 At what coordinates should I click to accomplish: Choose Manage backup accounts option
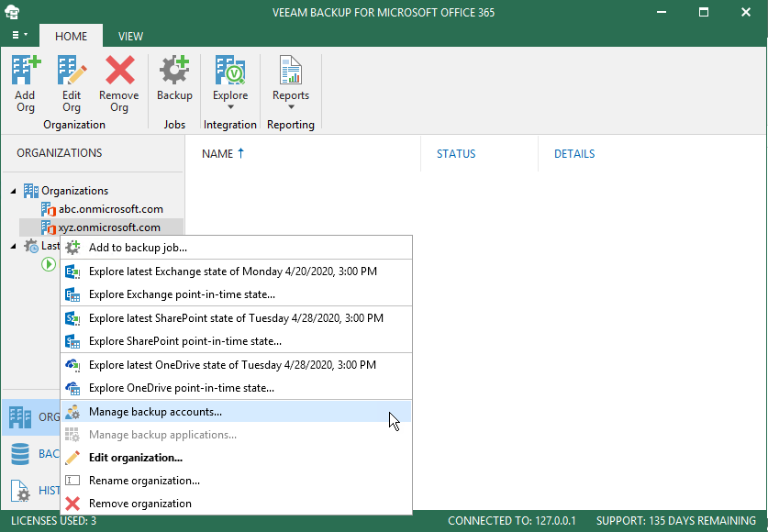(x=155, y=412)
